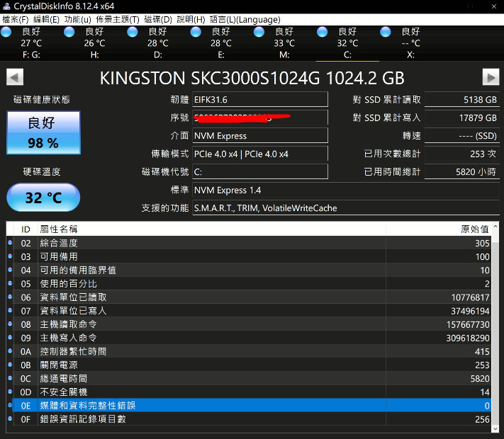
Task: Click total host reads value 5138 GB
Action: (x=462, y=100)
